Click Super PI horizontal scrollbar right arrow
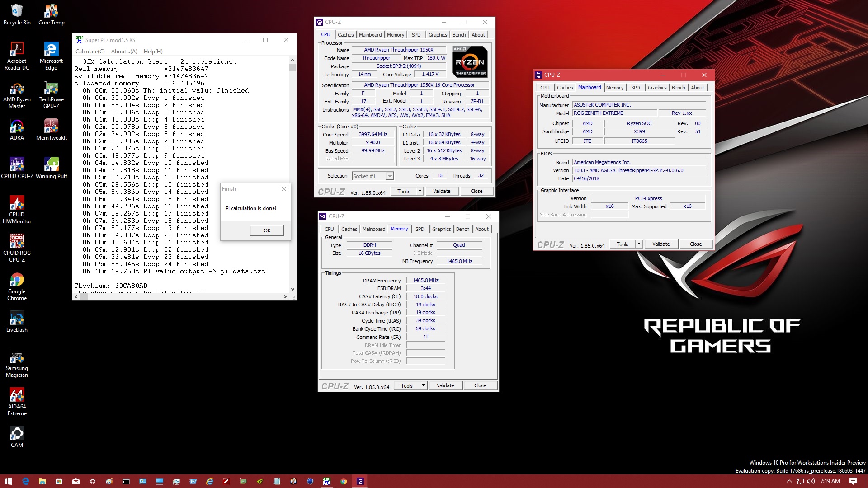 pyautogui.click(x=285, y=297)
